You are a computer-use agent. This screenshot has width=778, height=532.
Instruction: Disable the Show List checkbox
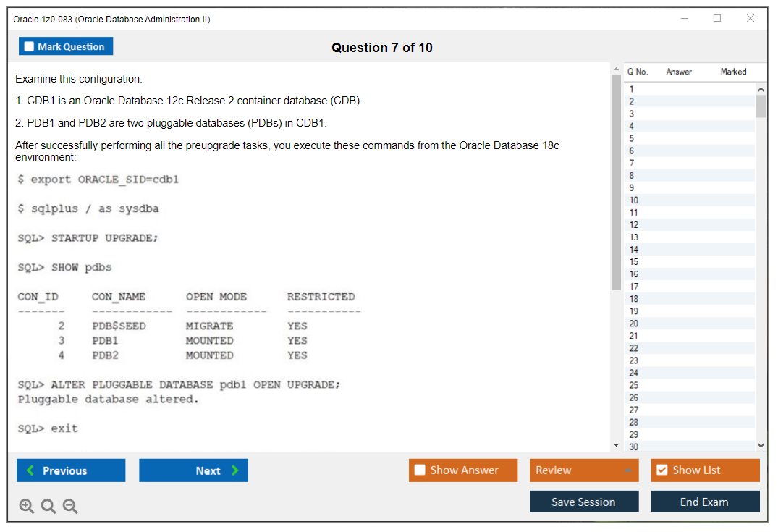[x=661, y=470]
